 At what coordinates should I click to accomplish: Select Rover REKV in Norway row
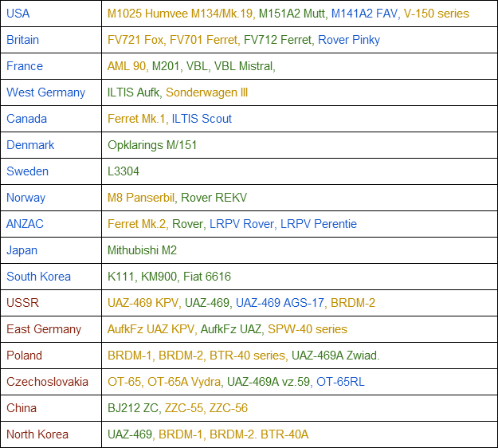[214, 198]
